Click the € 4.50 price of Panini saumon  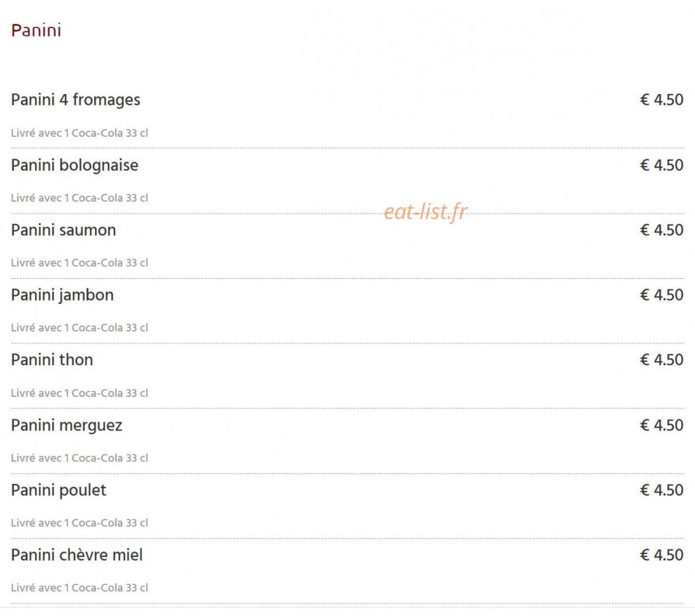point(661,230)
